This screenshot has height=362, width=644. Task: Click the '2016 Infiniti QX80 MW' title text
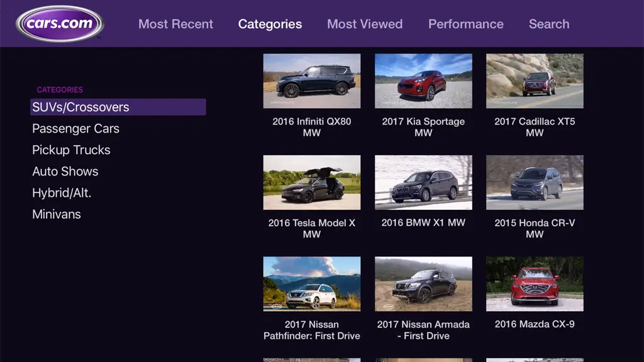point(312,127)
